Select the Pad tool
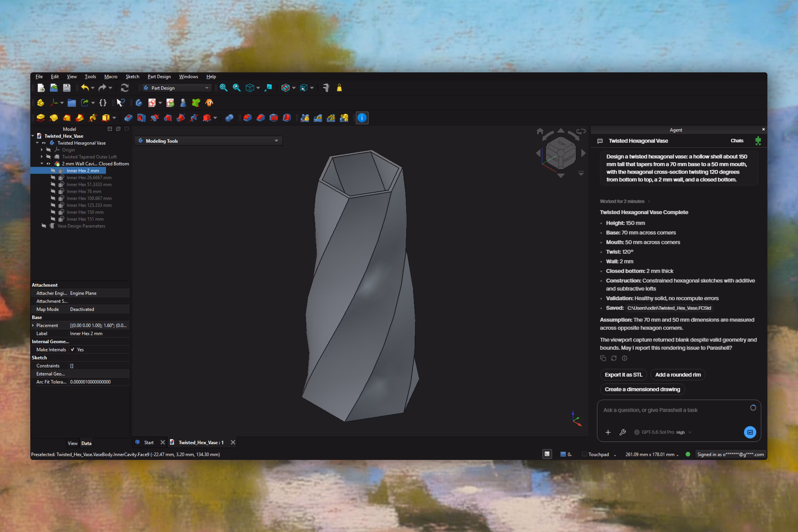798x532 pixels. tap(41, 118)
